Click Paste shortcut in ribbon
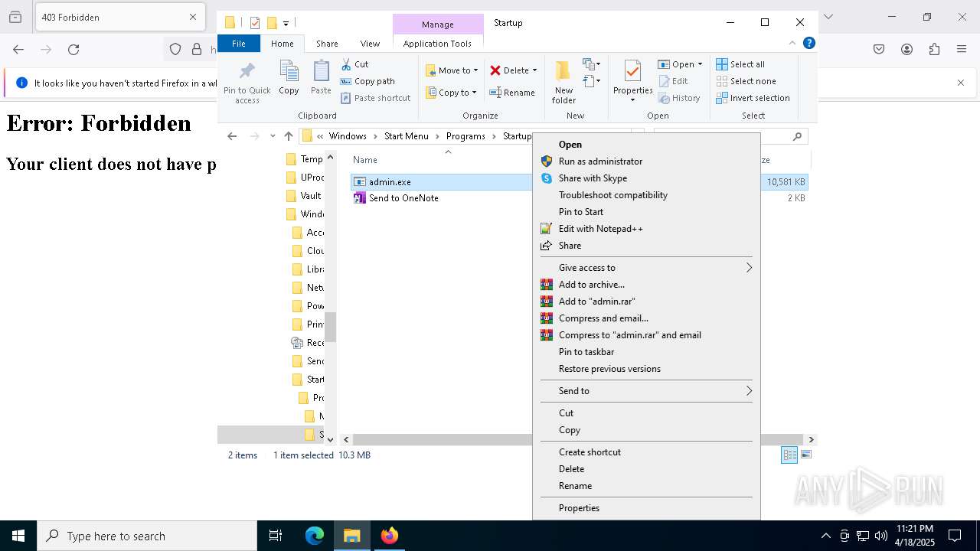The height and width of the screenshot is (551, 980). click(376, 98)
